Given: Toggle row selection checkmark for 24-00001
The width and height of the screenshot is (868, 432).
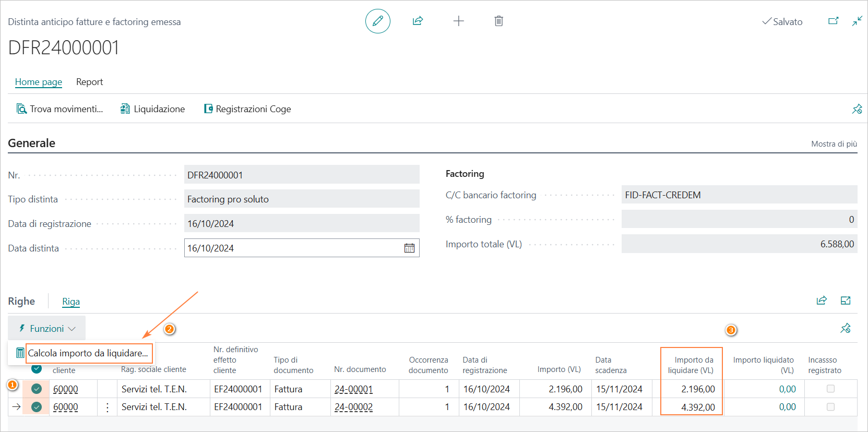Looking at the screenshot, I should [x=37, y=389].
